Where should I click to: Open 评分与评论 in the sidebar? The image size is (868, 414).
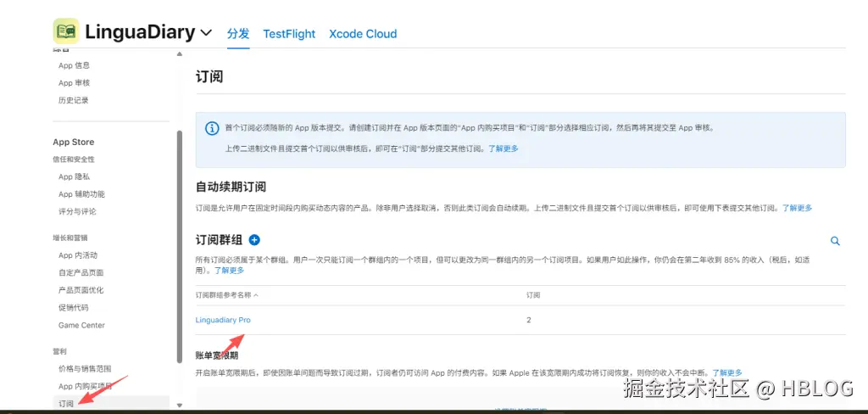(x=77, y=212)
